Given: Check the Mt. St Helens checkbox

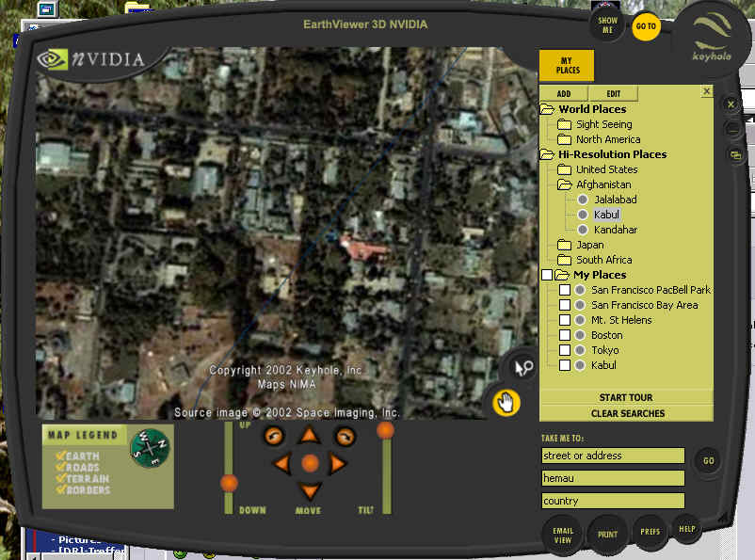Looking at the screenshot, I should tap(565, 320).
